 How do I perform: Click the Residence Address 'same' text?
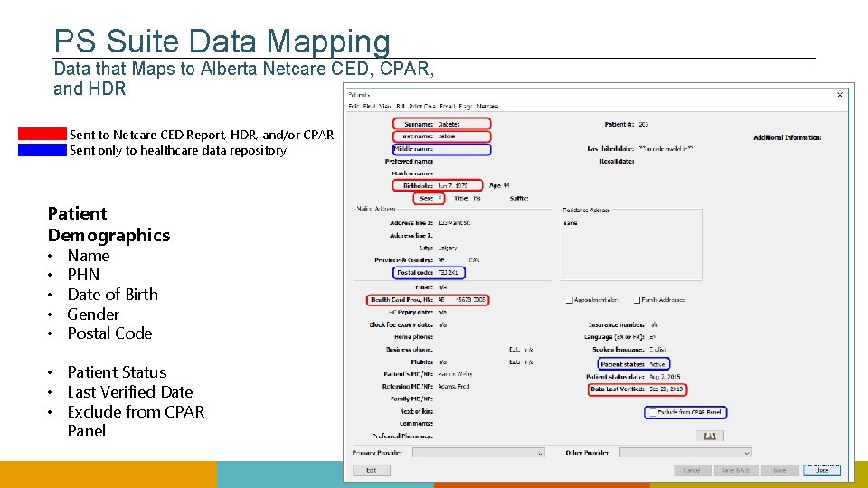[571, 223]
